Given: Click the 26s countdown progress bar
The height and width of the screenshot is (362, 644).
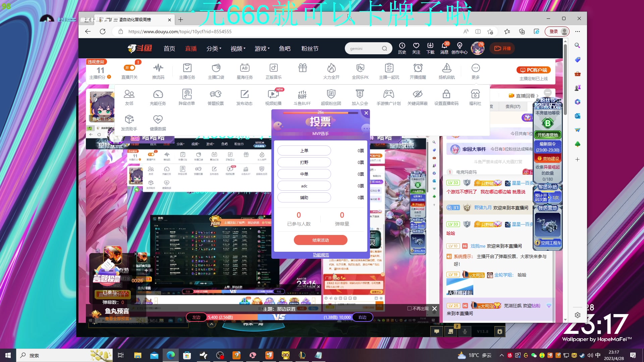Looking at the screenshot, I should tap(320, 113).
